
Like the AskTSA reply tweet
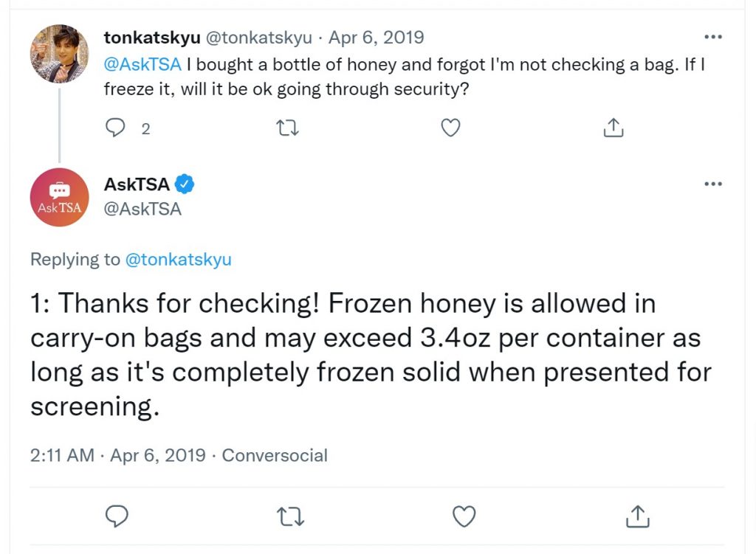tap(464, 516)
